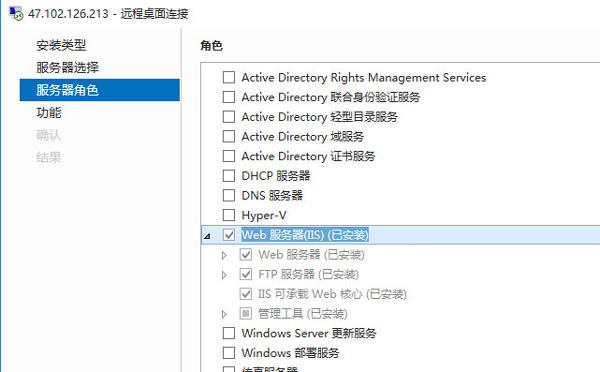Collapse the Web 服务器(IIS) tree node
600x372 pixels.
(207, 236)
